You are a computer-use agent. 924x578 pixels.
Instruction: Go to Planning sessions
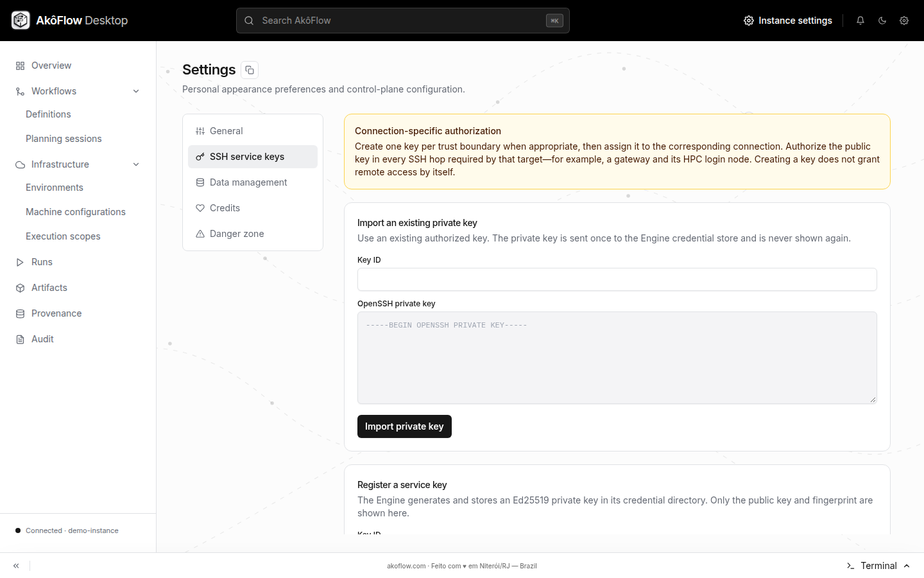pos(64,139)
